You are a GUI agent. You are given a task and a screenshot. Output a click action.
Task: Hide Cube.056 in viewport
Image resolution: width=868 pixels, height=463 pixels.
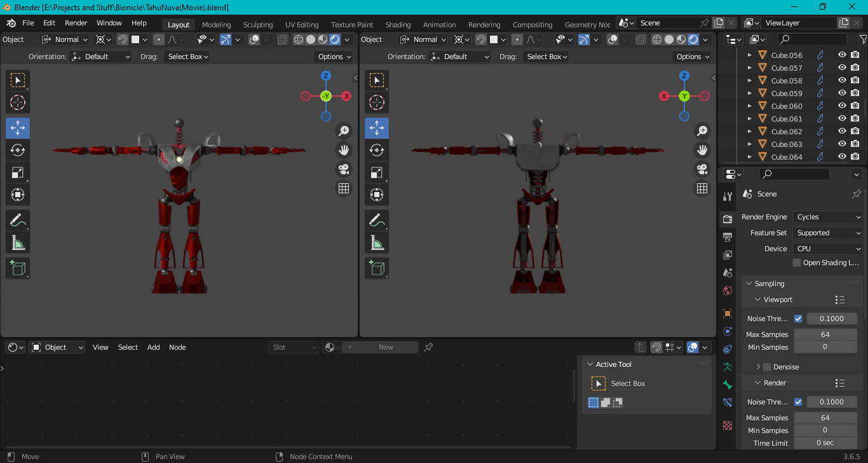[842, 55]
